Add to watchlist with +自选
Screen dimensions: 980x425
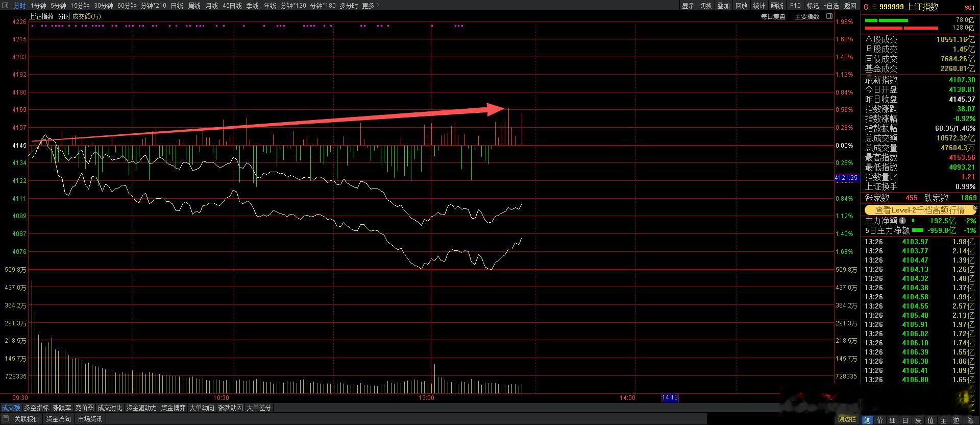[x=831, y=6]
